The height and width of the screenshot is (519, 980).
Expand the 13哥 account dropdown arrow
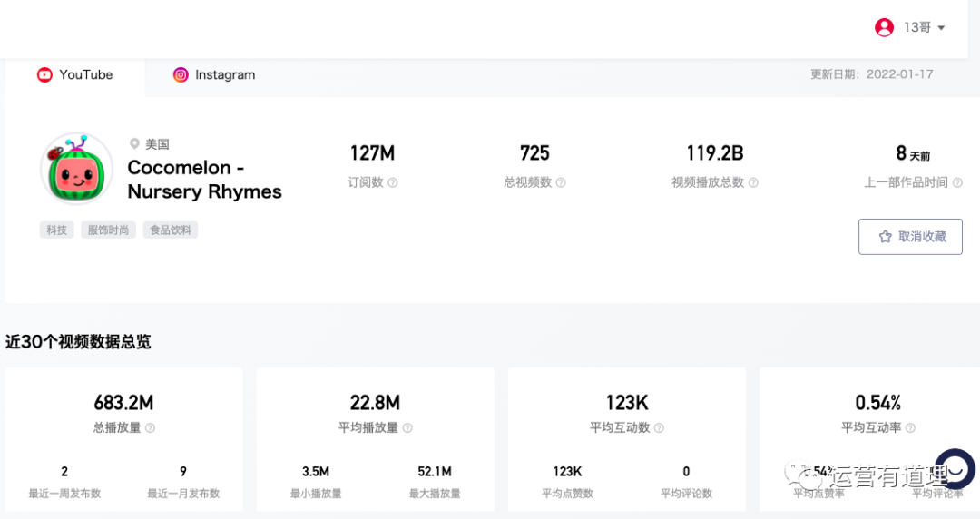pyautogui.click(x=941, y=28)
